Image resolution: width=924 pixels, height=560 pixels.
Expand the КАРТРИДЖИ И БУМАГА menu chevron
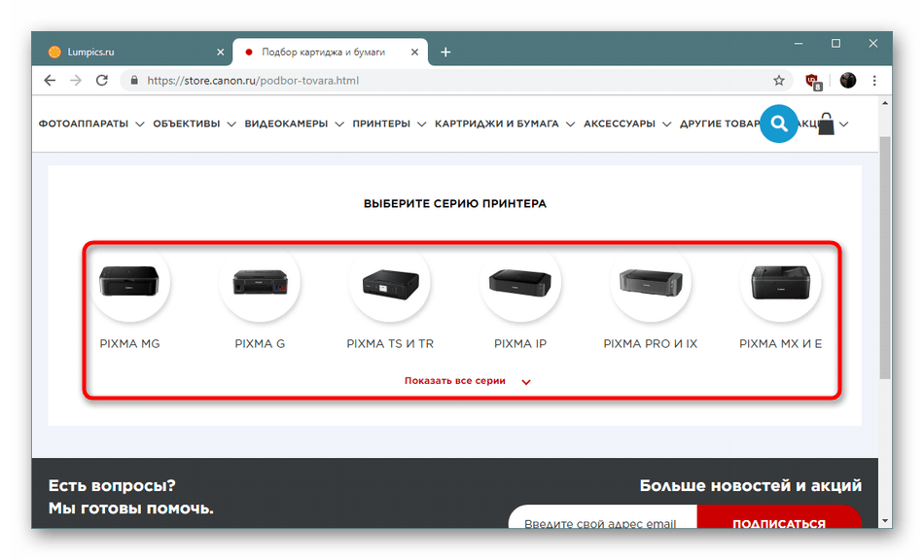[570, 124]
